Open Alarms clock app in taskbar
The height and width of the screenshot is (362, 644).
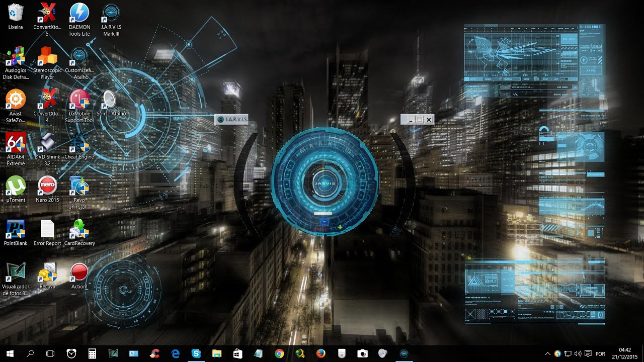point(71,353)
